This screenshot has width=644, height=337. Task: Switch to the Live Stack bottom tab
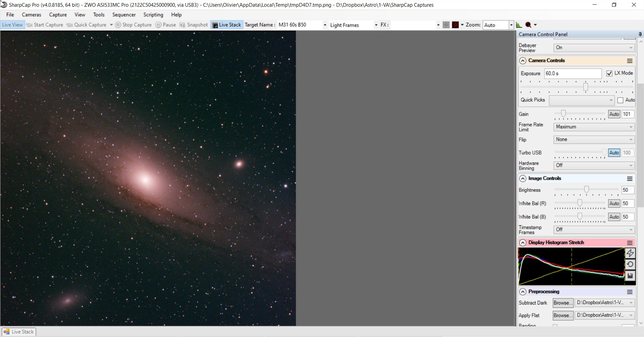(x=19, y=332)
